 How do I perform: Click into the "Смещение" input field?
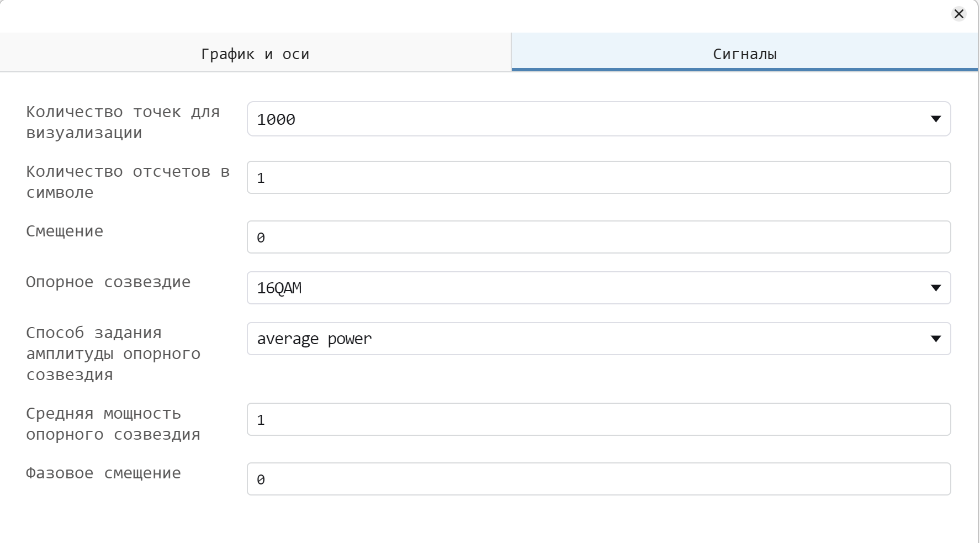click(x=598, y=238)
